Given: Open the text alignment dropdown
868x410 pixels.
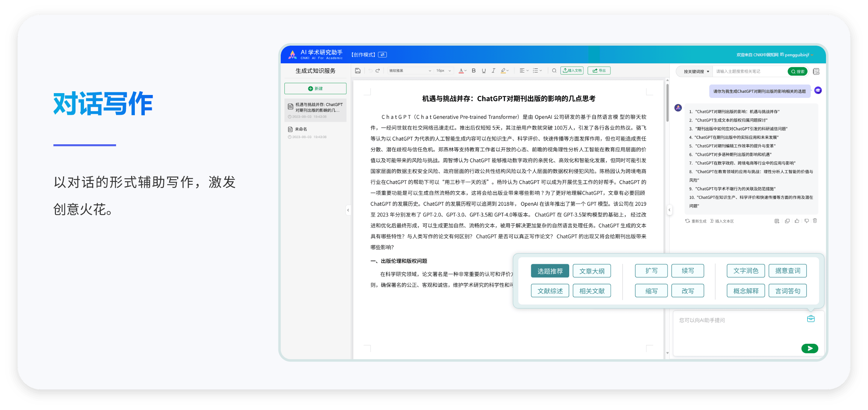Looking at the screenshot, I should [524, 71].
